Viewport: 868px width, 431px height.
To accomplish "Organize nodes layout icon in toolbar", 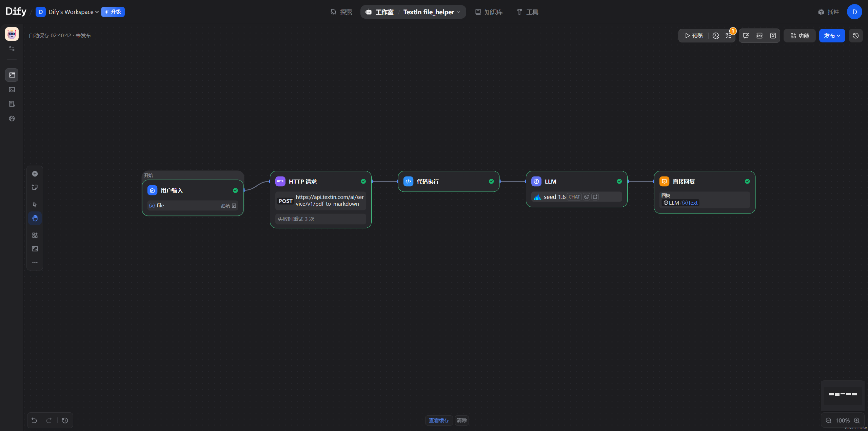I will tap(35, 235).
